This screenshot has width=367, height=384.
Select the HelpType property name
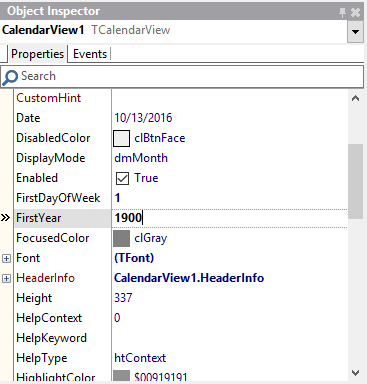pyautogui.click(x=42, y=358)
